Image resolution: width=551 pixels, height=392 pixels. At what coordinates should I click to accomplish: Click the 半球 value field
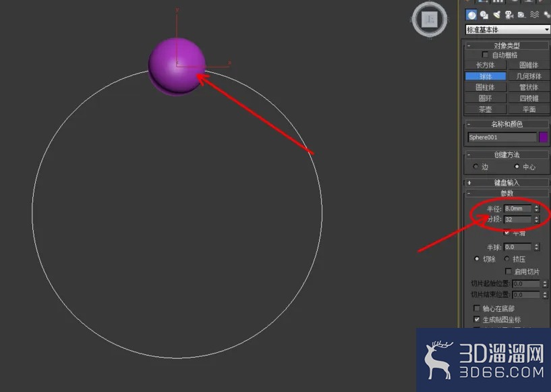point(518,247)
